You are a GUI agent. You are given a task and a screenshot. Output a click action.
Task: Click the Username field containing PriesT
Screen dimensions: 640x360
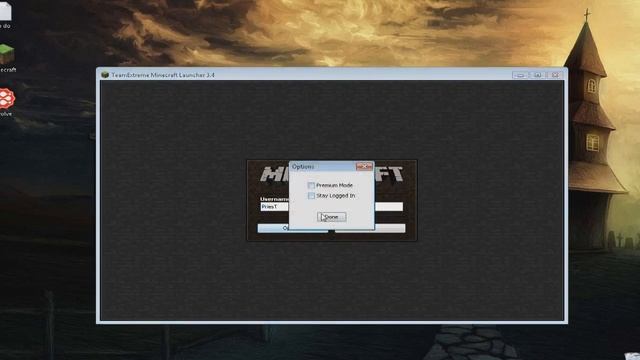click(x=275, y=207)
